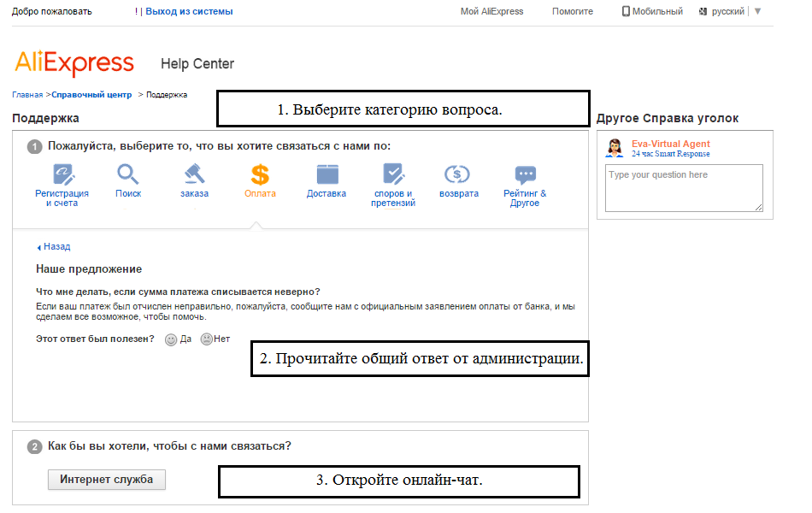
Task: Select the Payment (Оплата) dollar icon
Action: coord(260,175)
